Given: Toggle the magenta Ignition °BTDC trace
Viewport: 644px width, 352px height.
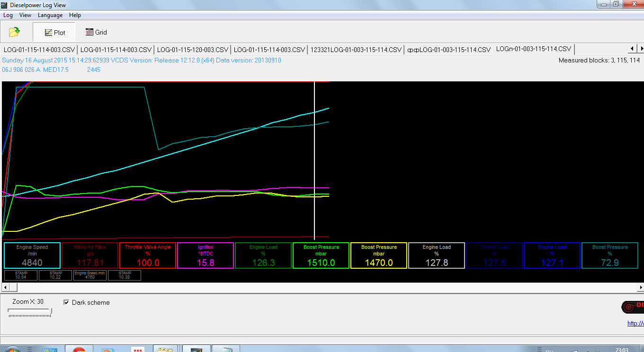Looking at the screenshot, I should pyautogui.click(x=206, y=255).
